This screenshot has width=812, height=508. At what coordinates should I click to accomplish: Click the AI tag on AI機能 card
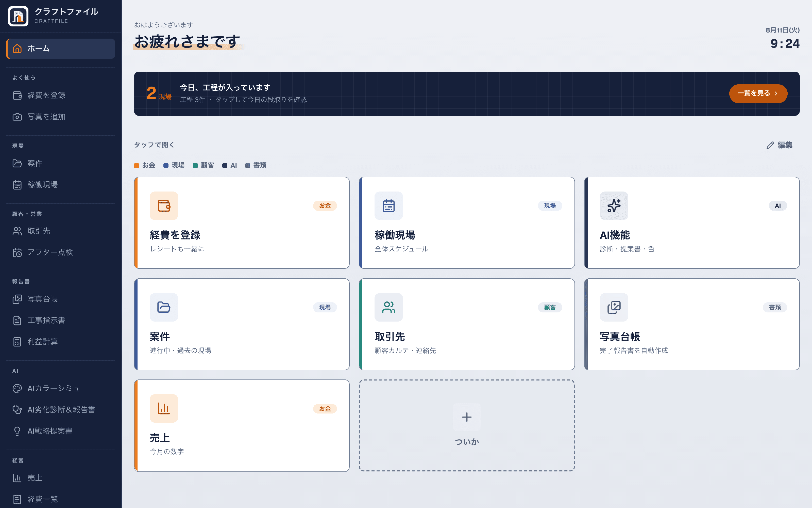pyautogui.click(x=778, y=206)
